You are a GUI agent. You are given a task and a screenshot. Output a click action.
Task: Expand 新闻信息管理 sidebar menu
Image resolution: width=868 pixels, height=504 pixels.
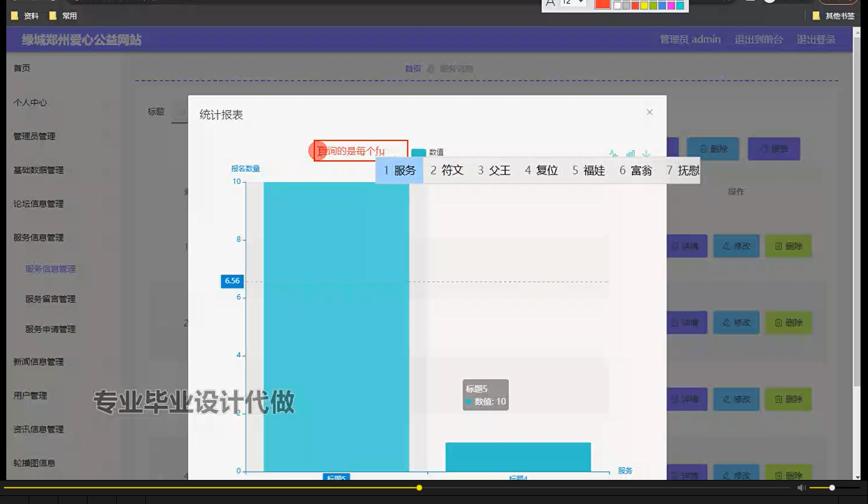coord(38,362)
